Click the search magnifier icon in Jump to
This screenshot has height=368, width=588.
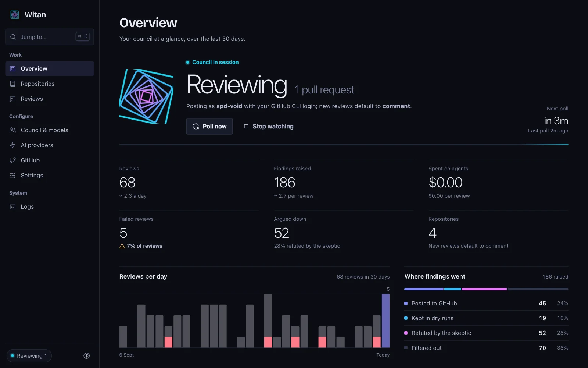click(x=13, y=37)
